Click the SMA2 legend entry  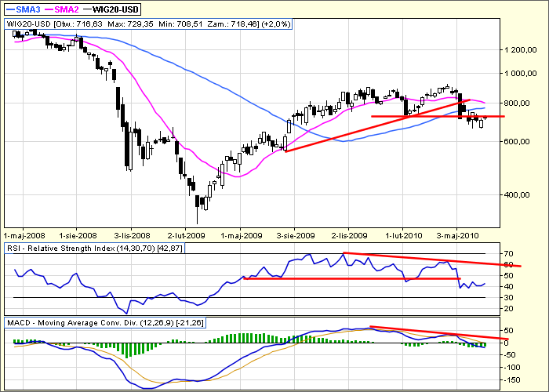coord(62,9)
